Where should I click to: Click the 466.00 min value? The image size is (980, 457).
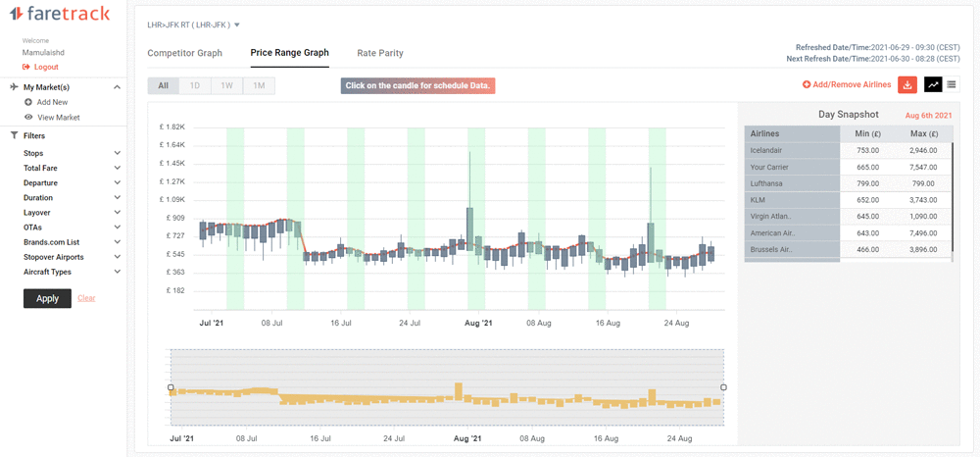point(868,249)
